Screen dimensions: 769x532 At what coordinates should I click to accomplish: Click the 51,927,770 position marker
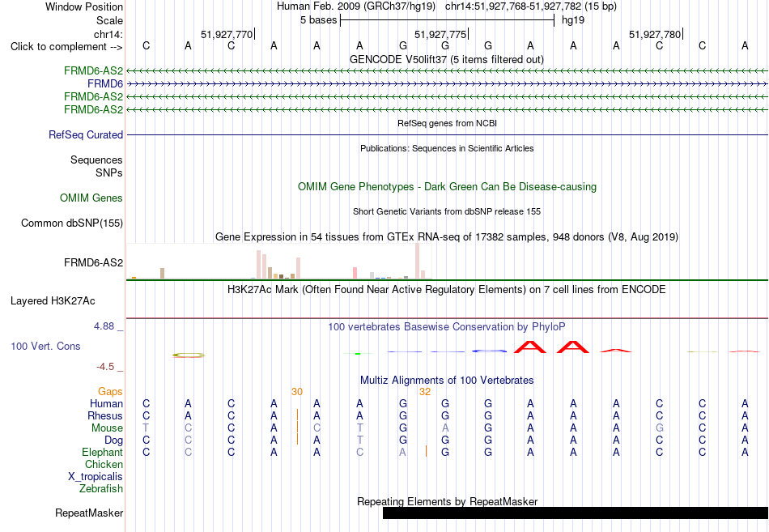pyautogui.click(x=227, y=34)
